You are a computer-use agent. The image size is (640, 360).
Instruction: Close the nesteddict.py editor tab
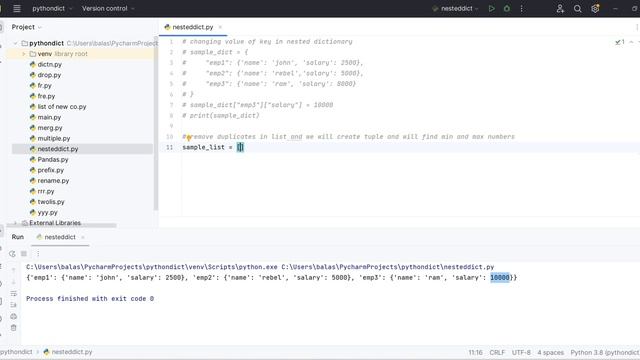click(x=220, y=27)
